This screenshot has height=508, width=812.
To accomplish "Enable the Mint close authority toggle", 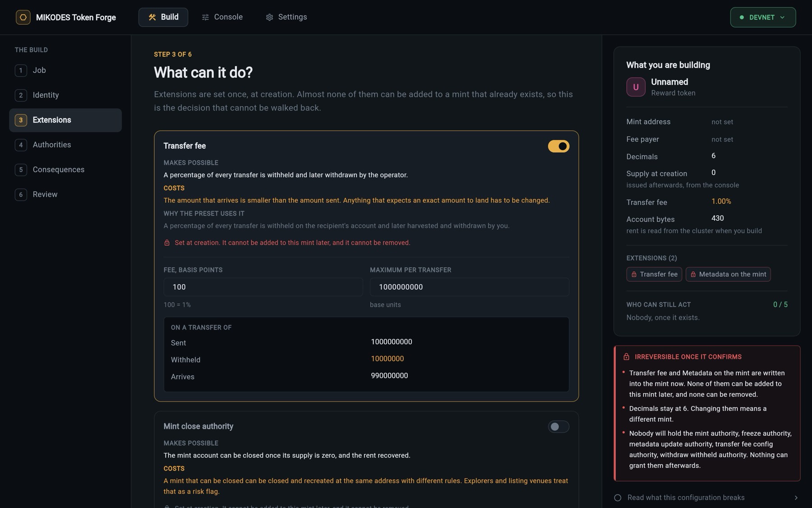I will point(558,427).
